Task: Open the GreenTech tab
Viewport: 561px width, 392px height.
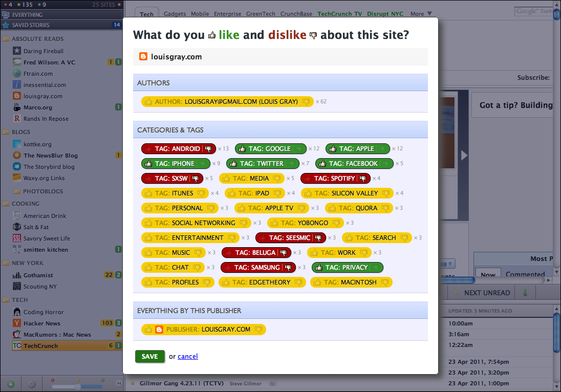Action: tap(261, 14)
